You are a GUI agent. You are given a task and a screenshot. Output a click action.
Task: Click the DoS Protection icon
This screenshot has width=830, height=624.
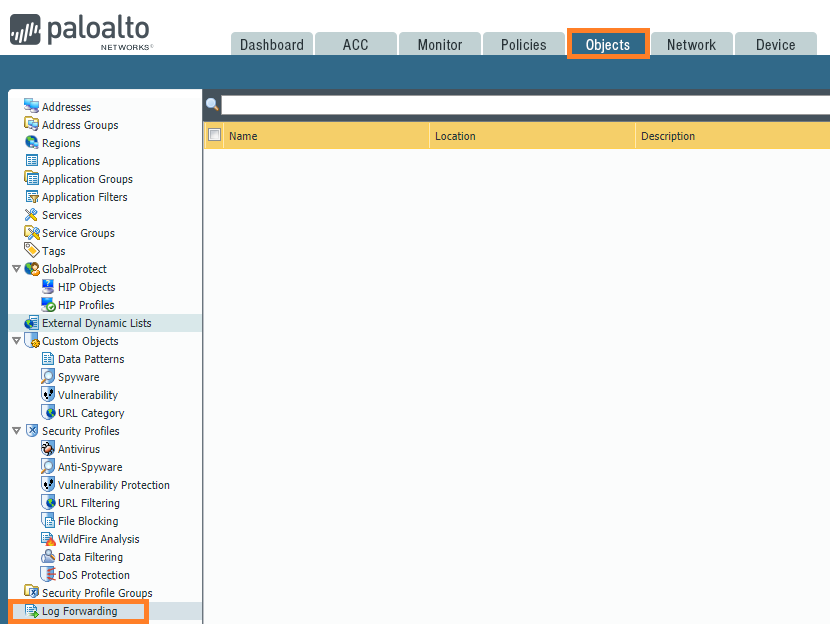[x=48, y=575]
